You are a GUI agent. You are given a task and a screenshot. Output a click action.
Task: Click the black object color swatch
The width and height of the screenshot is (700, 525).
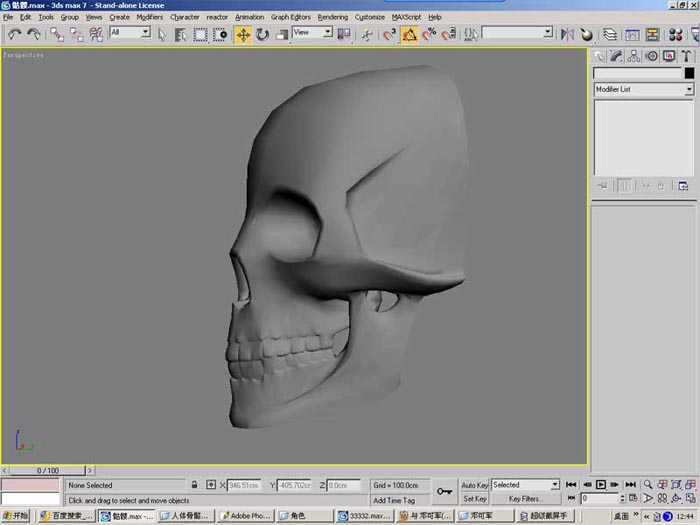click(x=689, y=73)
